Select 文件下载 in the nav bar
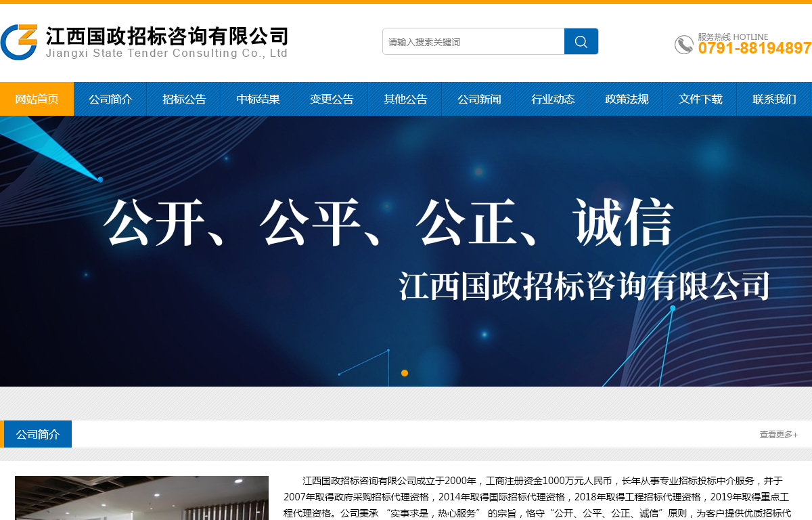 coord(700,99)
